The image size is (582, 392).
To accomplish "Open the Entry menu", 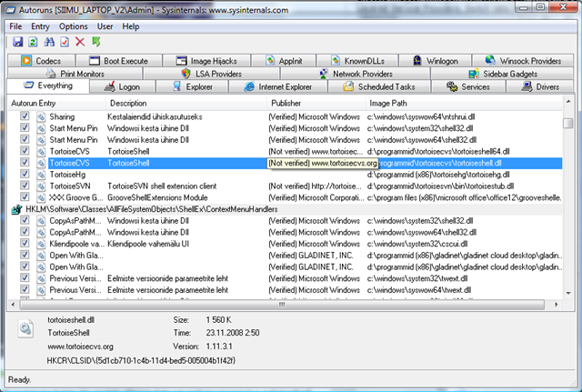I will (40, 26).
